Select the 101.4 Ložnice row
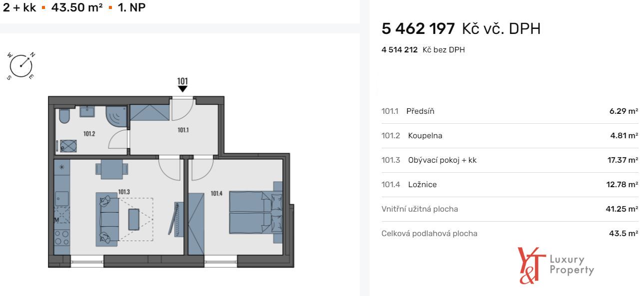644x296 pixels. [x=510, y=185]
